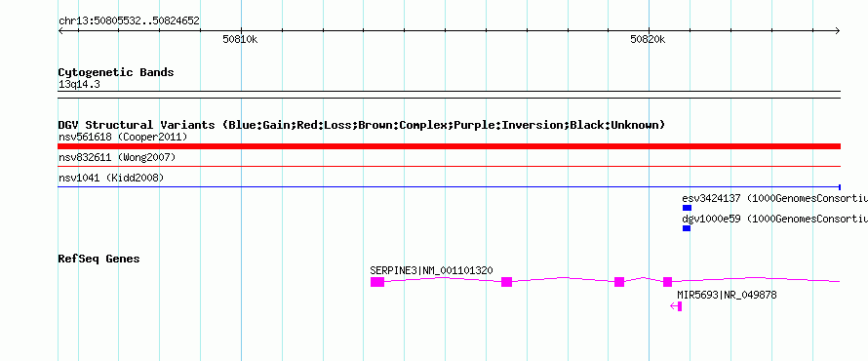The height and width of the screenshot is (361, 868).
Task: Click the SERPINE3|NM_001101320 gene label
Action: (x=431, y=270)
